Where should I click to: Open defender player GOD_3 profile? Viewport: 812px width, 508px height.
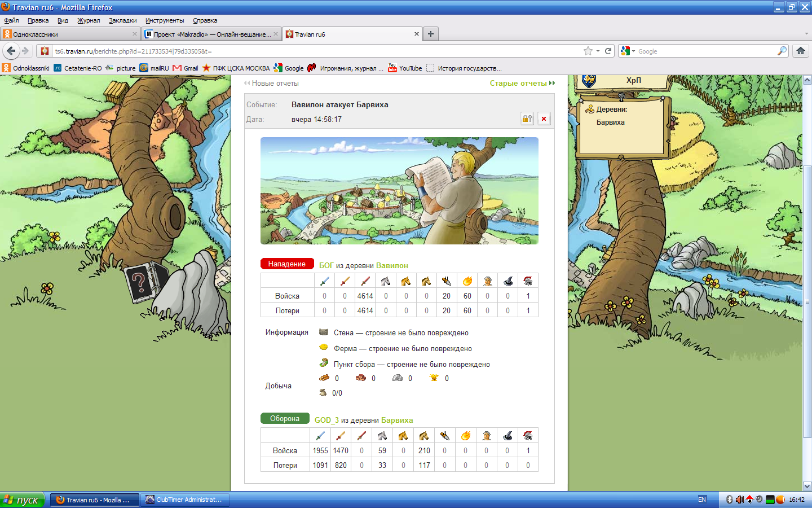point(326,420)
